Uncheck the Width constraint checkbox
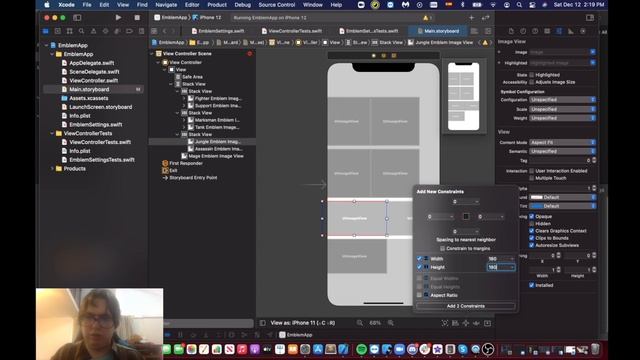This screenshot has height=360, width=640. pyautogui.click(x=419, y=258)
